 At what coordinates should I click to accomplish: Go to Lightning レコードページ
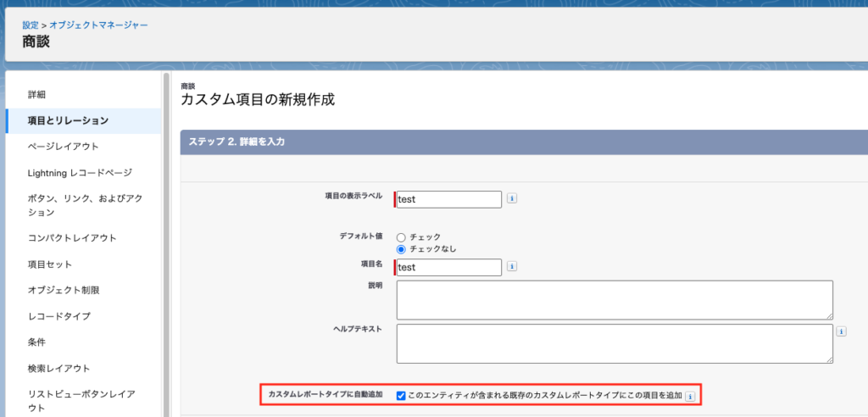pyautogui.click(x=80, y=173)
